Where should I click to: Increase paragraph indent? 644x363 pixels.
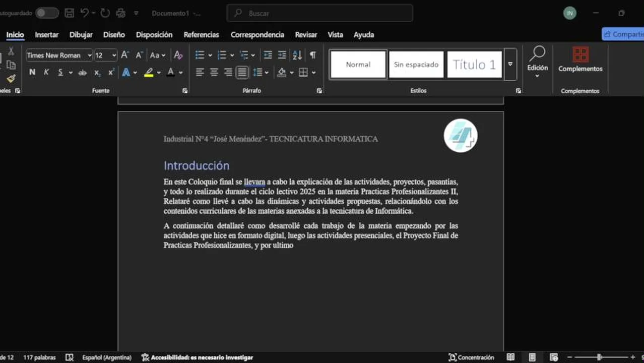click(282, 55)
